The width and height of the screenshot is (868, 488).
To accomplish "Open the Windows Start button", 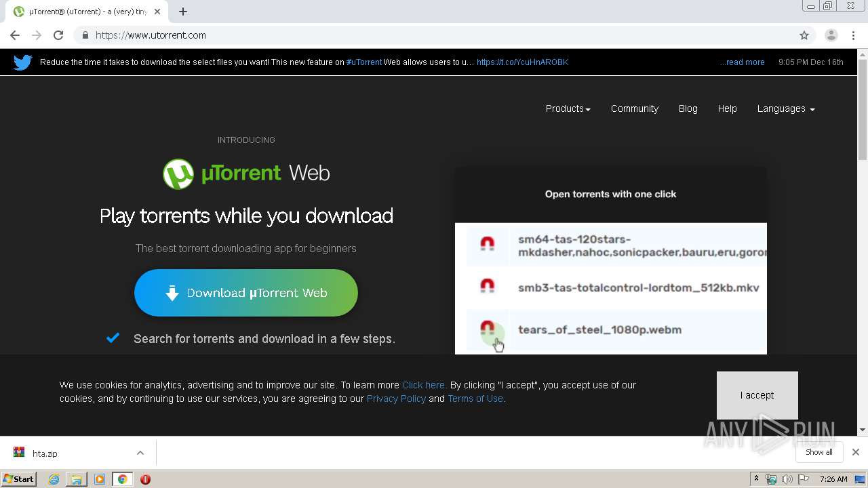I will point(18,479).
